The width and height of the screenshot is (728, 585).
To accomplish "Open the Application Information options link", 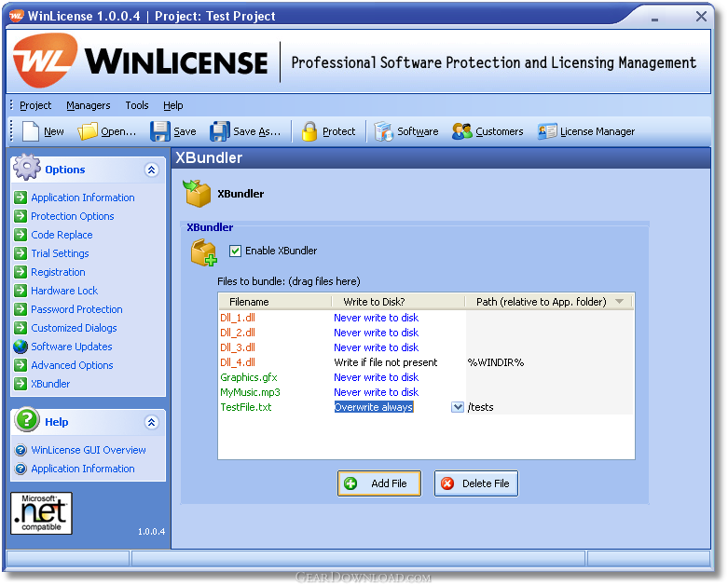I will point(83,197).
